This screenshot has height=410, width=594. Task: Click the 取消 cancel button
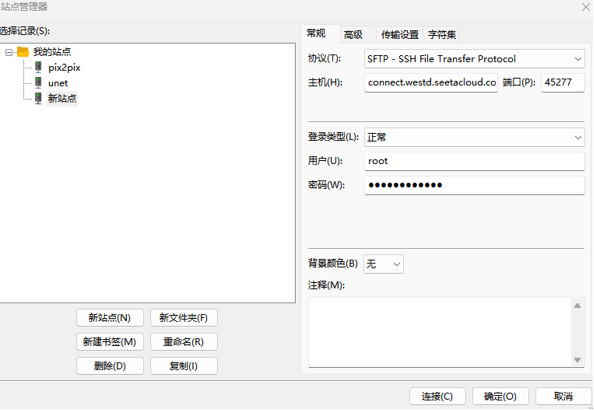click(x=563, y=397)
